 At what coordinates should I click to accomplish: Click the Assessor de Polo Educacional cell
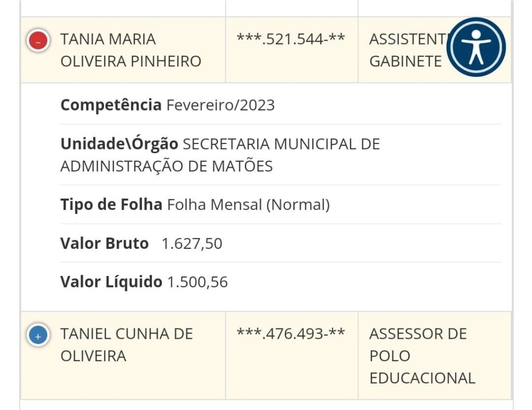(x=422, y=356)
